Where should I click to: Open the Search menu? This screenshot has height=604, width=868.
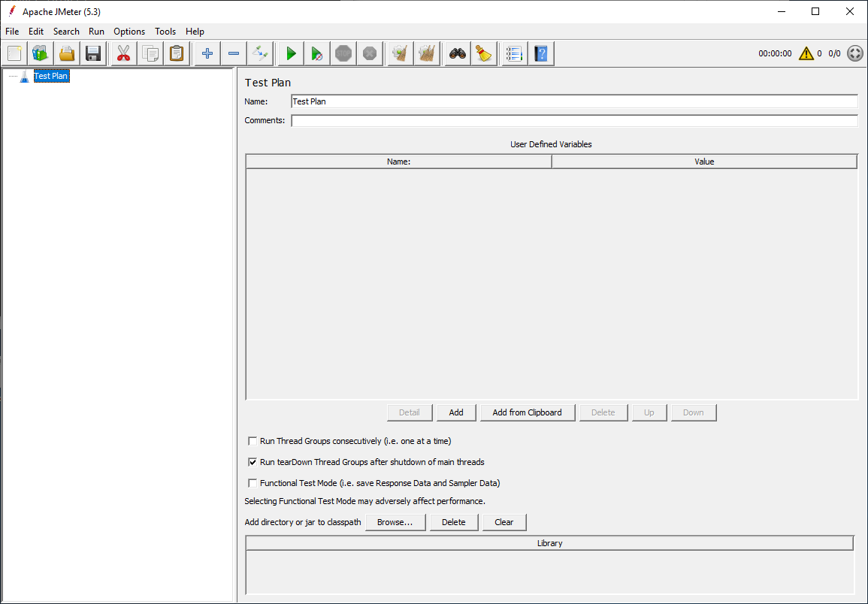(66, 32)
